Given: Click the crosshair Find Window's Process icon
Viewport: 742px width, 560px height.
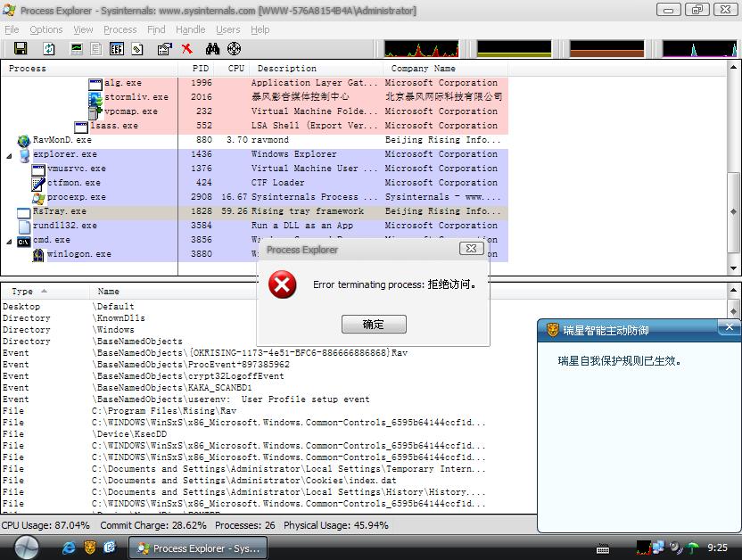Looking at the screenshot, I should [235, 49].
